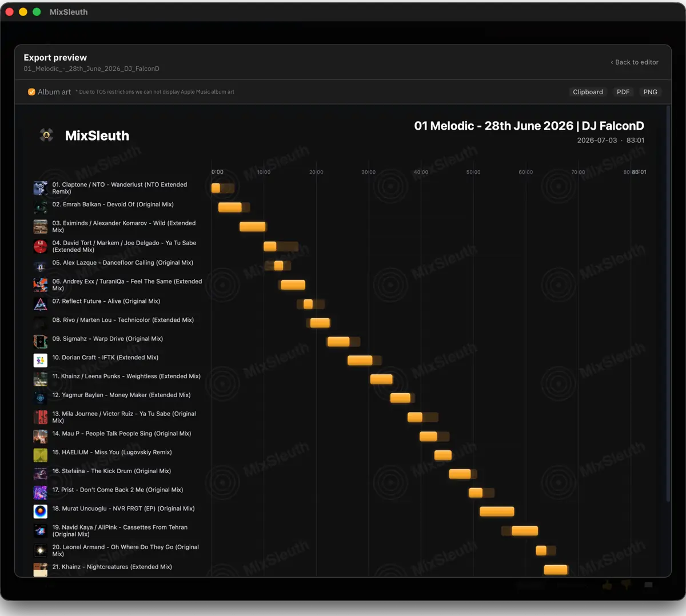Click album art for Mila Journee Ya Tu Sabe
Viewport: 686px width, 616px height.
point(40,417)
